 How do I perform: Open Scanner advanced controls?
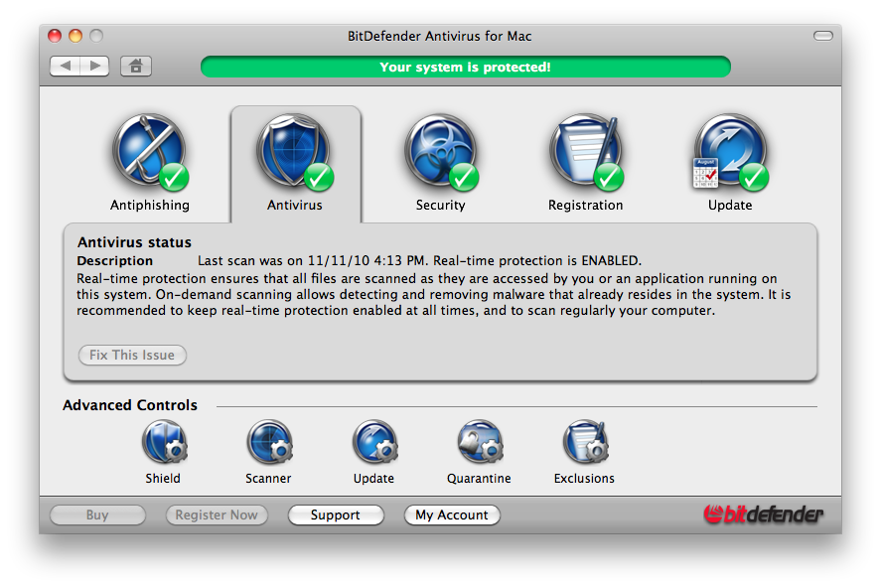click(x=269, y=442)
